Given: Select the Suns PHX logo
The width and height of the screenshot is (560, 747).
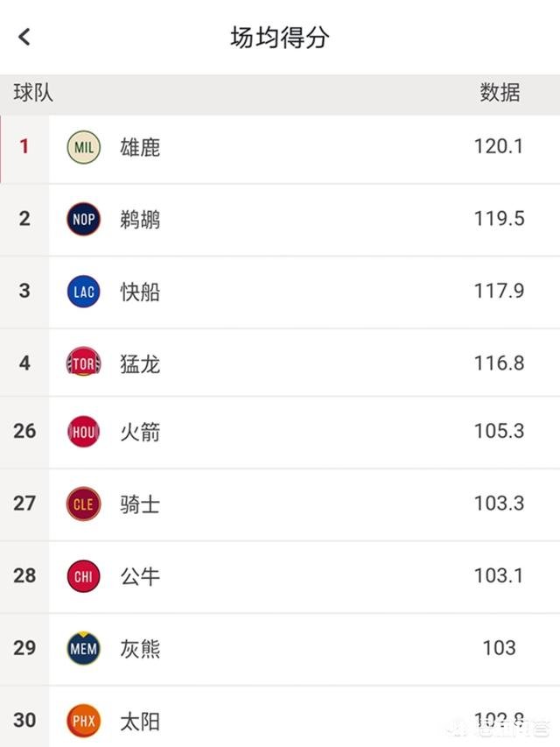Looking at the screenshot, I should tap(82, 721).
